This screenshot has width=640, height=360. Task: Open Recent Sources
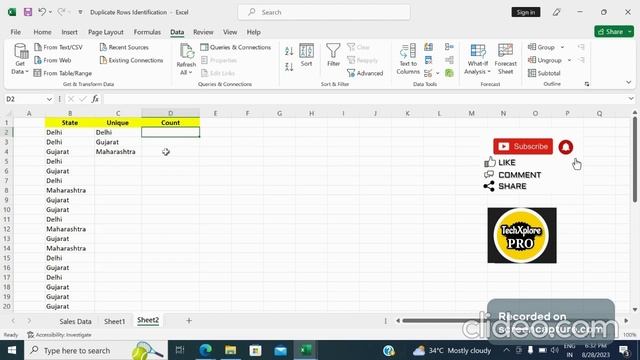[124, 47]
